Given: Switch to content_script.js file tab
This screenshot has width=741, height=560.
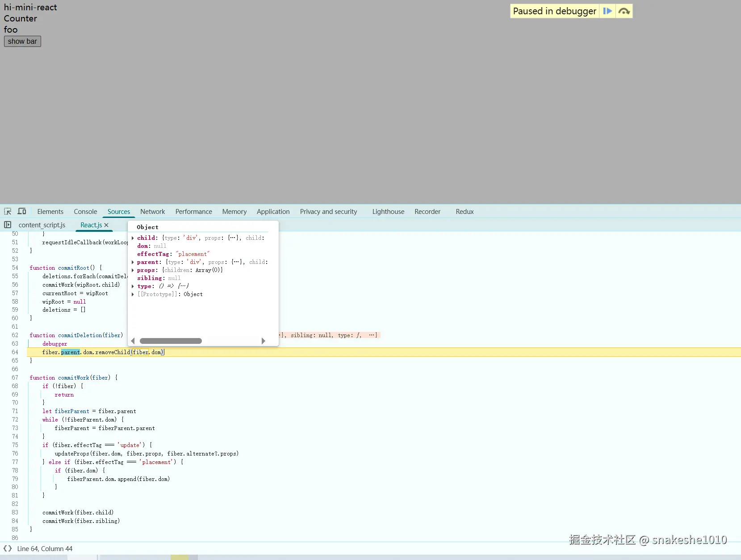Looking at the screenshot, I should coord(42,225).
